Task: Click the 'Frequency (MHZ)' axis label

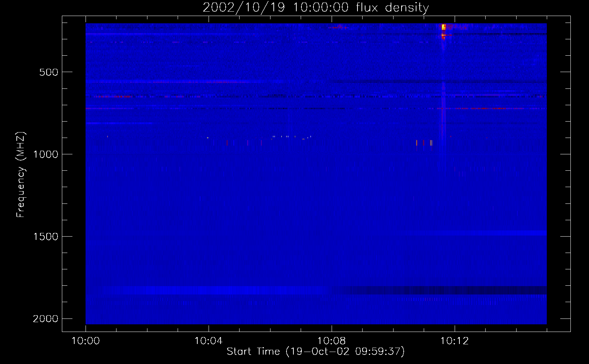Action: (21, 174)
